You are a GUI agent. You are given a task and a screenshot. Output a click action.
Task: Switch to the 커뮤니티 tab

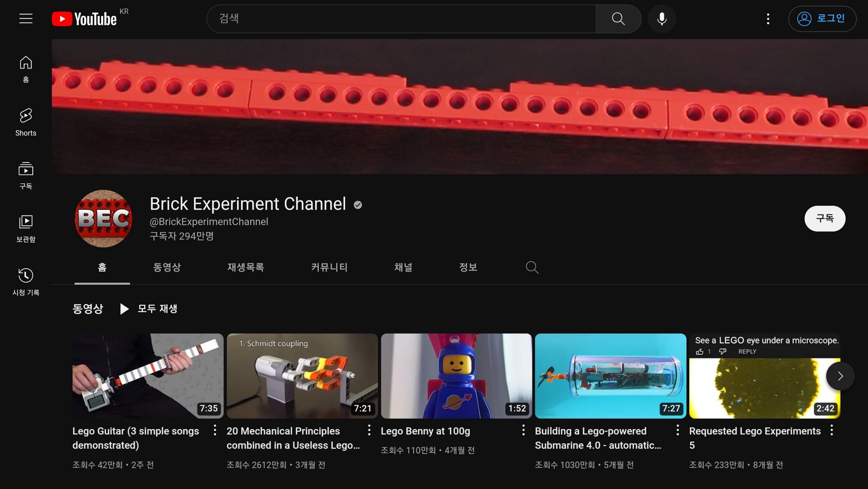(x=329, y=267)
